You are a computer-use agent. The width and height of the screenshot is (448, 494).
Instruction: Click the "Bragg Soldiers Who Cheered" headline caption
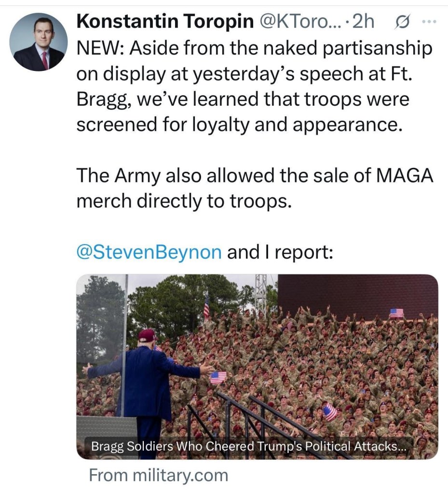[249, 447]
